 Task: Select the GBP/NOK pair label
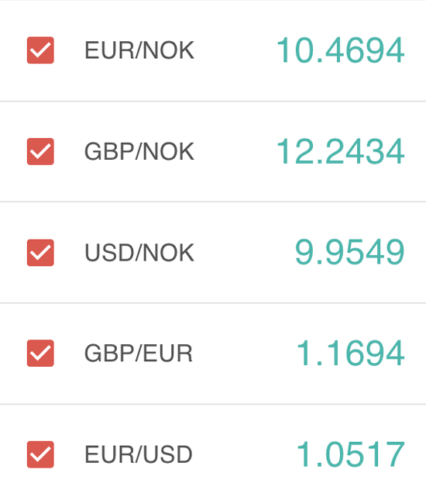click(x=139, y=151)
